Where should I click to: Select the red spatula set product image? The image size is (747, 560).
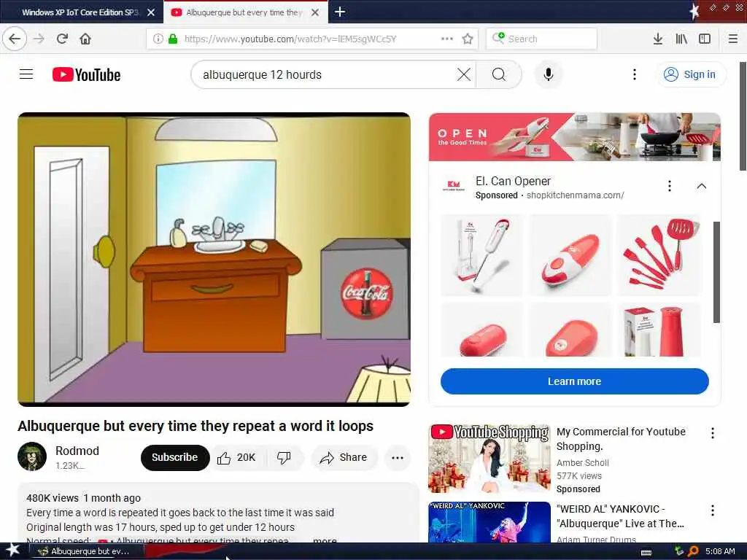tap(659, 254)
